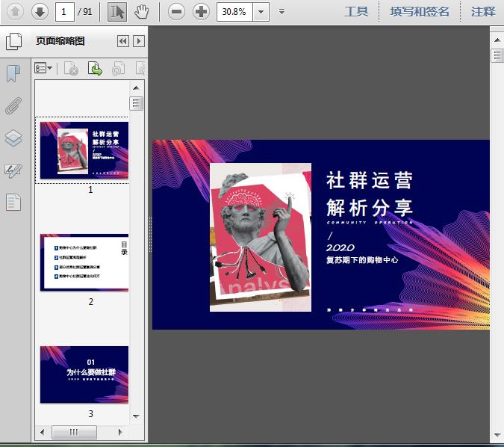Go to previous page arrow

tap(15, 12)
